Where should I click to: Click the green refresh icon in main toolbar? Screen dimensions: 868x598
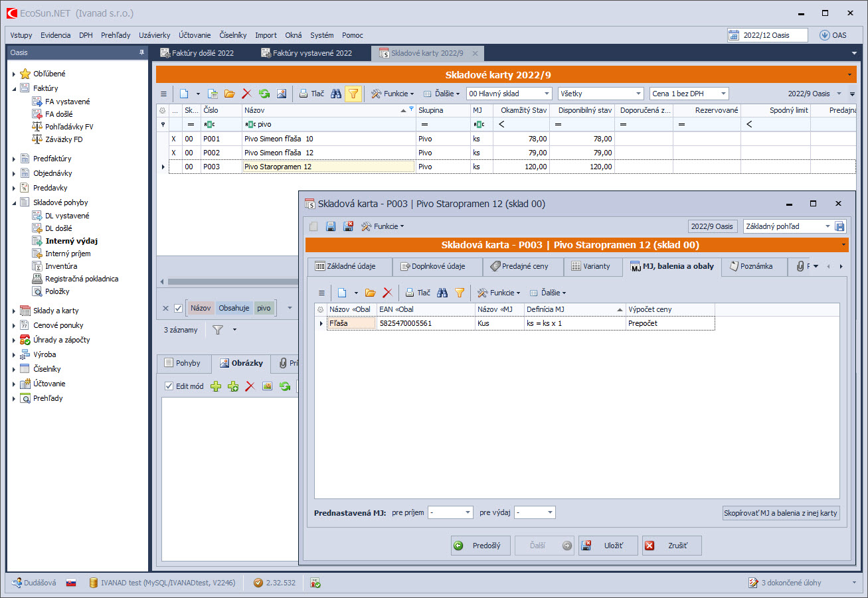point(264,94)
